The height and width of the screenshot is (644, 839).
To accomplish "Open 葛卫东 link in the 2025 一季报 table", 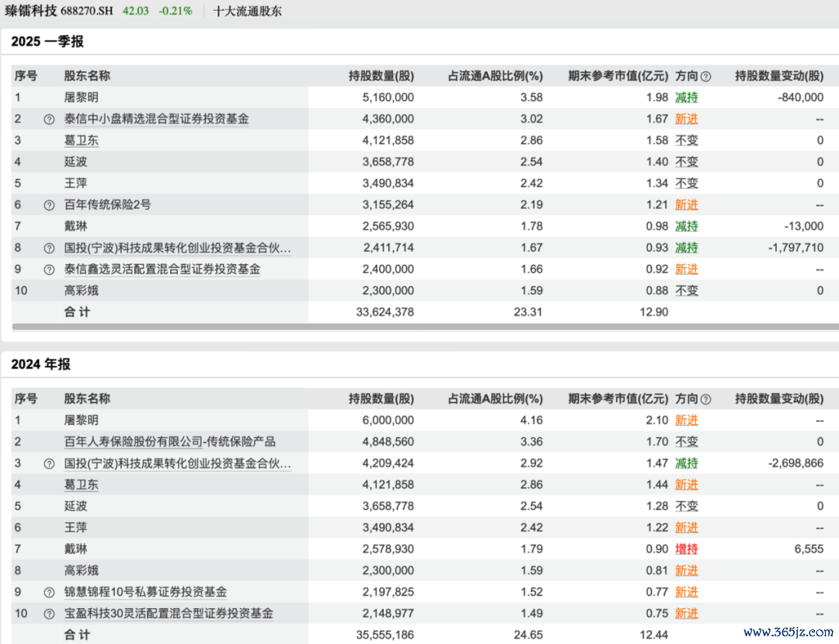I will click(81, 141).
